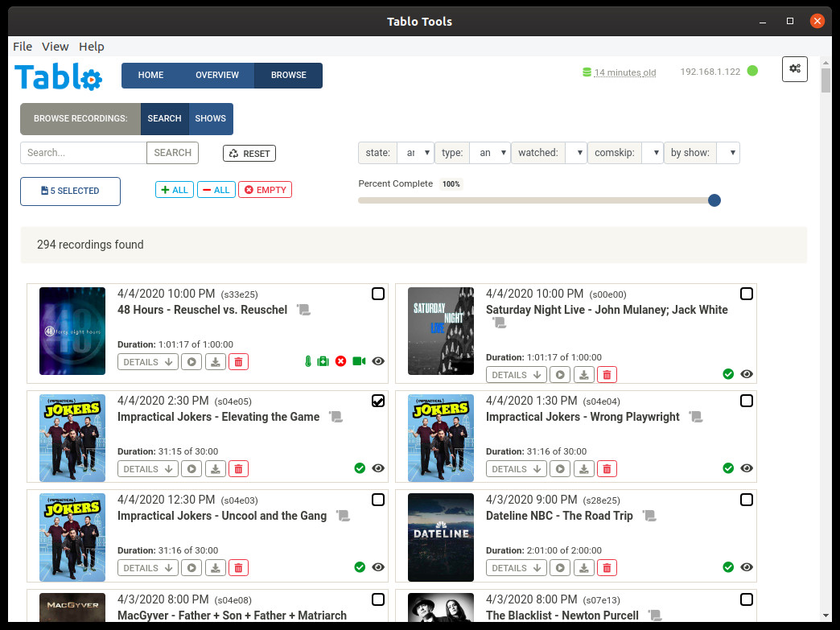
Task: Expand DETAILS for Dateline NBC
Action: point(517,568)
